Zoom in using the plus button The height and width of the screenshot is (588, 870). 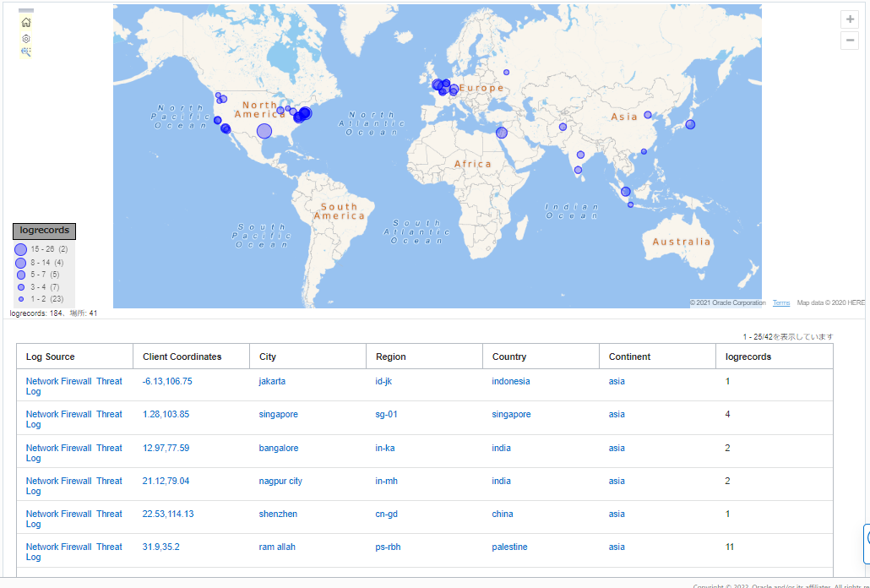coord(850,19)
